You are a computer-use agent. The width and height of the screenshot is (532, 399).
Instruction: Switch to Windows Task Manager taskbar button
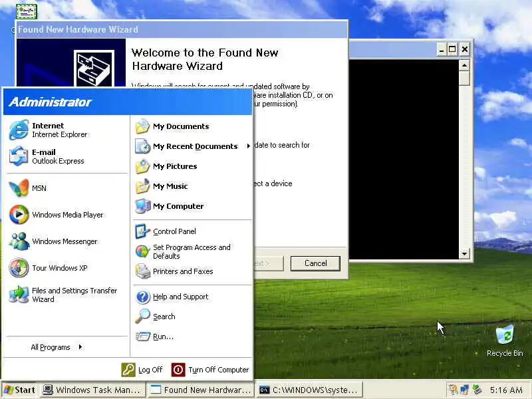click(x=92, y=390)
